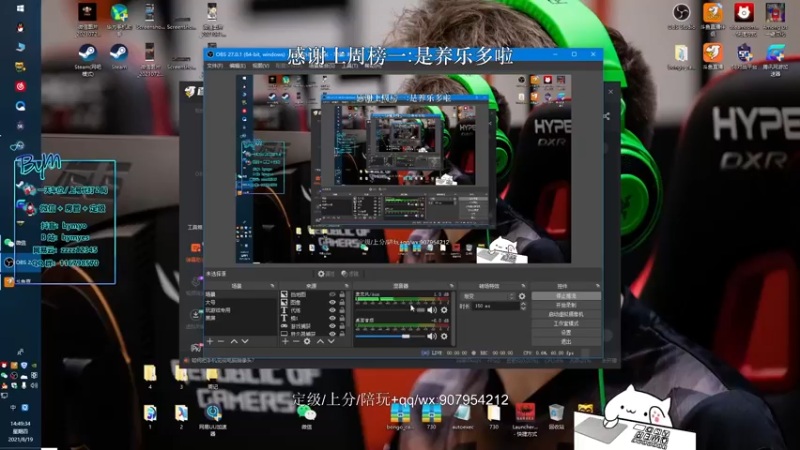Move the selected scene down
The height and width of the screenshot is (450, 800).
(245, 341)
